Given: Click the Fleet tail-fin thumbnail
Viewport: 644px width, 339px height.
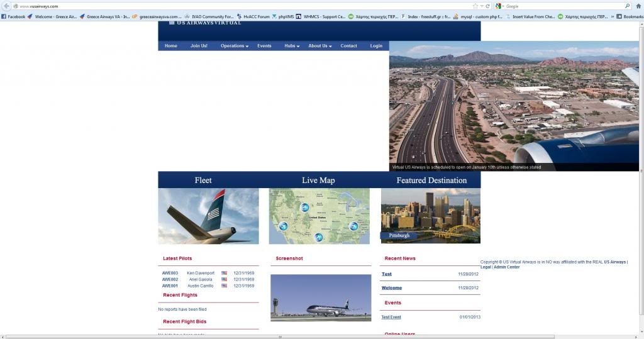Looking at the screenshot, I should point(209,216).
